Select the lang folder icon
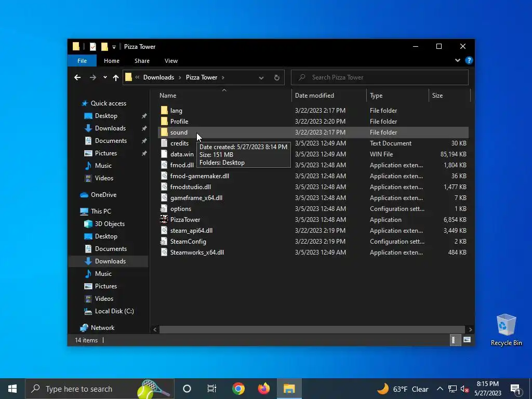Screen dimensions: 532x399 tap(164, 110)
